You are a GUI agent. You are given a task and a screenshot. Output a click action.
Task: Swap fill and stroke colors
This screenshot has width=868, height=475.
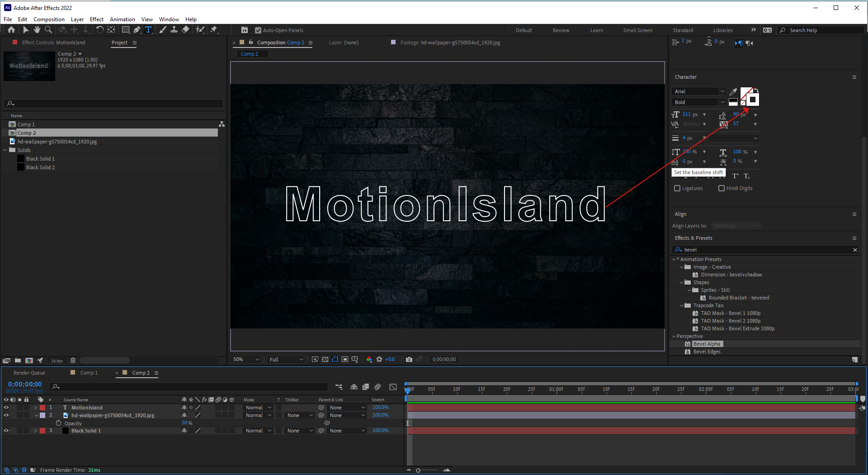(756, 90)
